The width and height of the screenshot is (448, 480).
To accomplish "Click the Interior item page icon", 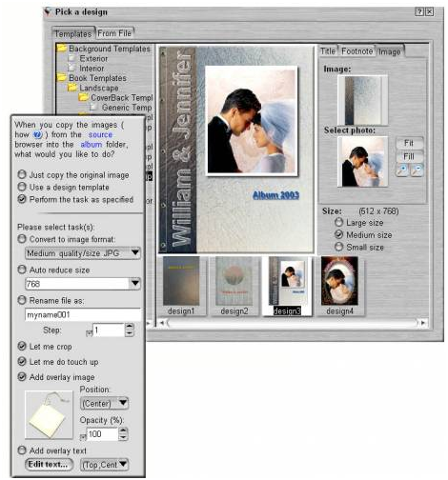I will 72,68.
